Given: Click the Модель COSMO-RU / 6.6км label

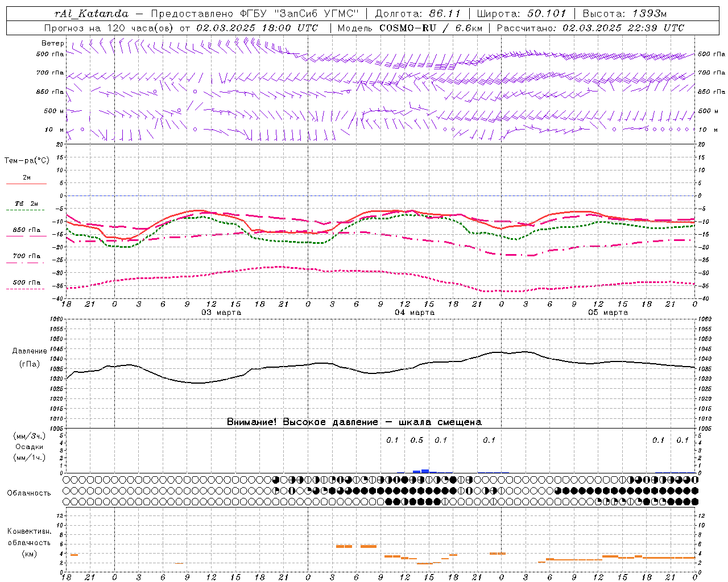Looking at the screenshot, I should point(410,28).
